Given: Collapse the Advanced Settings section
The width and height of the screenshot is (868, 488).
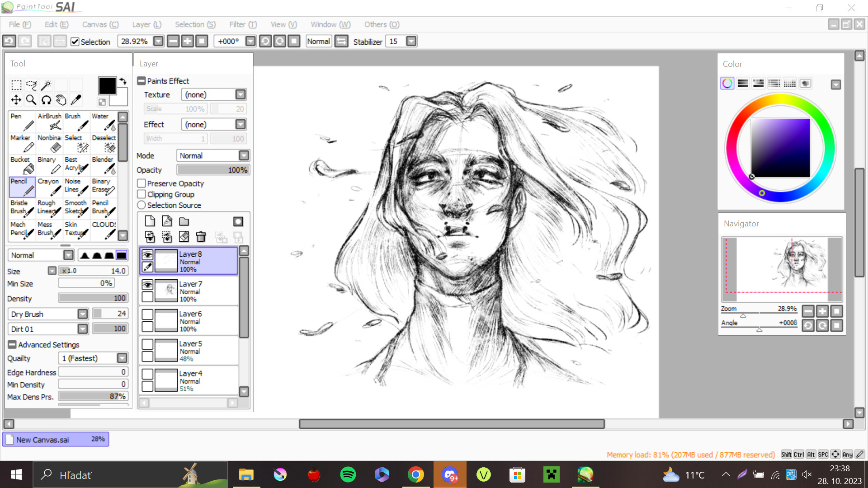Looking at the screenshot, I should pos(12,345).
